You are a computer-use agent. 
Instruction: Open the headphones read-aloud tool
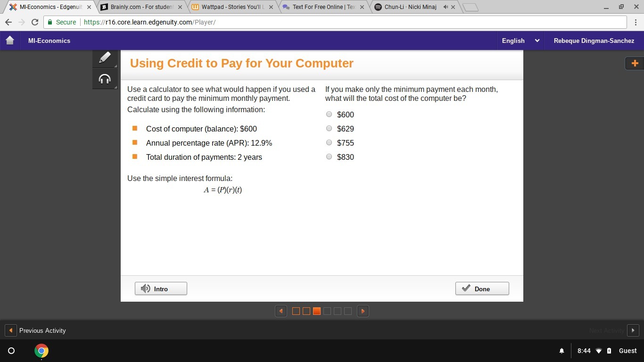pos(105,79)
